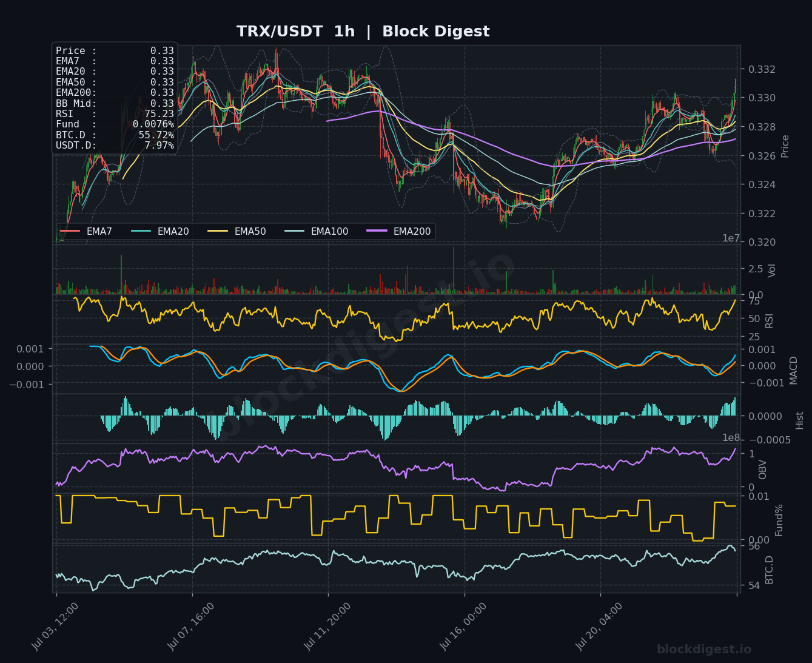Select the Price row in the stats box
This screenshot has width=812, height=663.
point(115,51)
